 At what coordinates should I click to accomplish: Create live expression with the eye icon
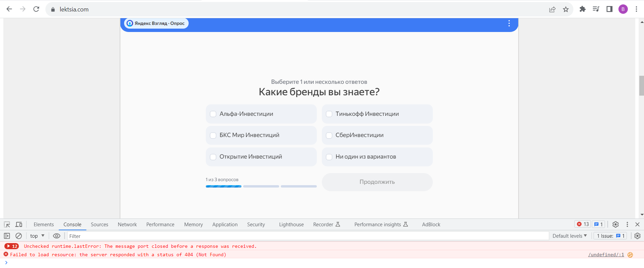point(57,236)
